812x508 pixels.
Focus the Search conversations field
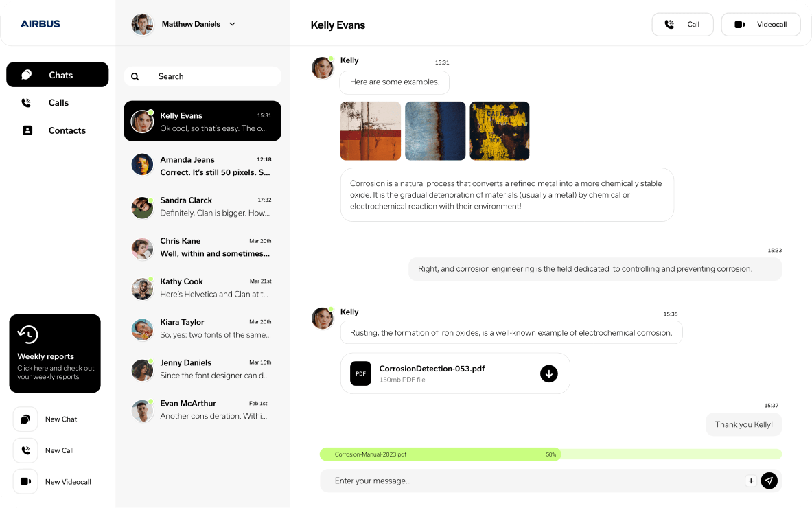pyautogui.click(x=202, y=77)
